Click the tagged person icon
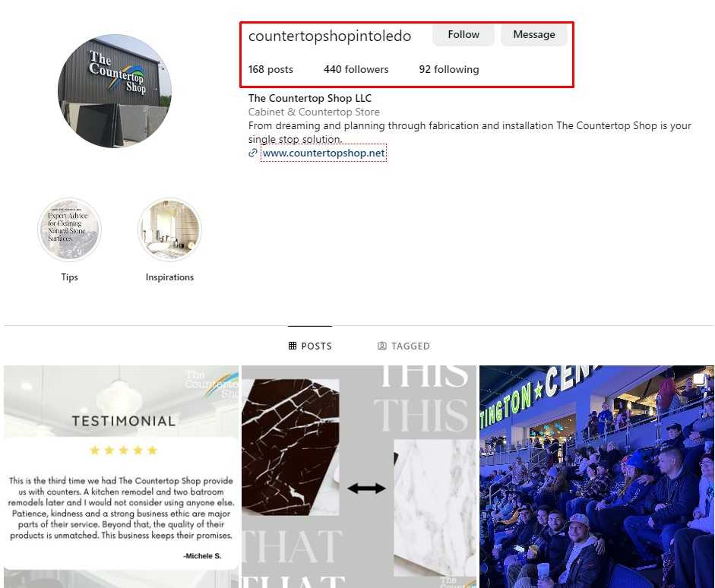Viewport: 715px width, 588px height. [382, 346]
